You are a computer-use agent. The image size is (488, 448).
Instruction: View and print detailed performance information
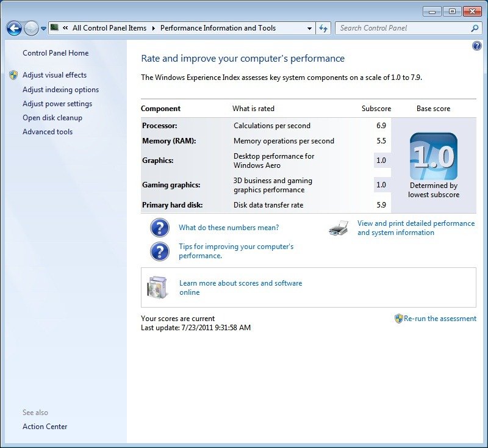[416, 228]
